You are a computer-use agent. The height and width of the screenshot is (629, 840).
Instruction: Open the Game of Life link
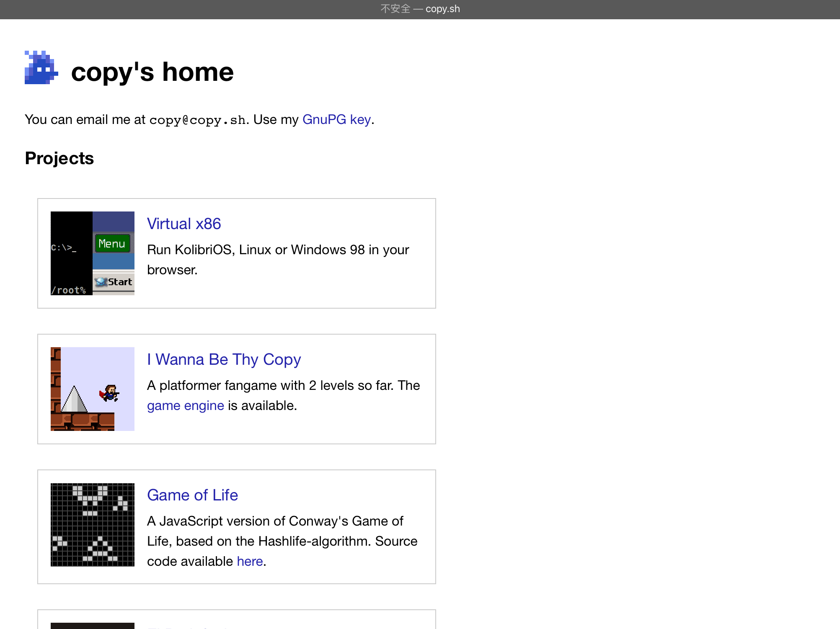pyautogui.click(x=192, y=495)
